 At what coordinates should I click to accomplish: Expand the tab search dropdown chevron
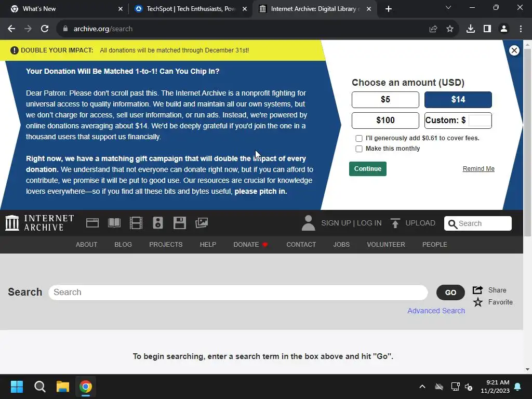click(x=448, y=7)
